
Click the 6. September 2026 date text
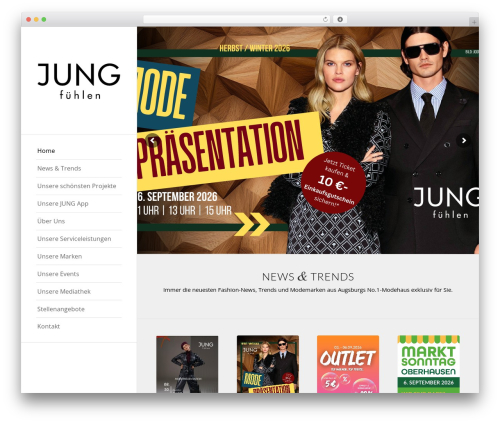[177, 197]
